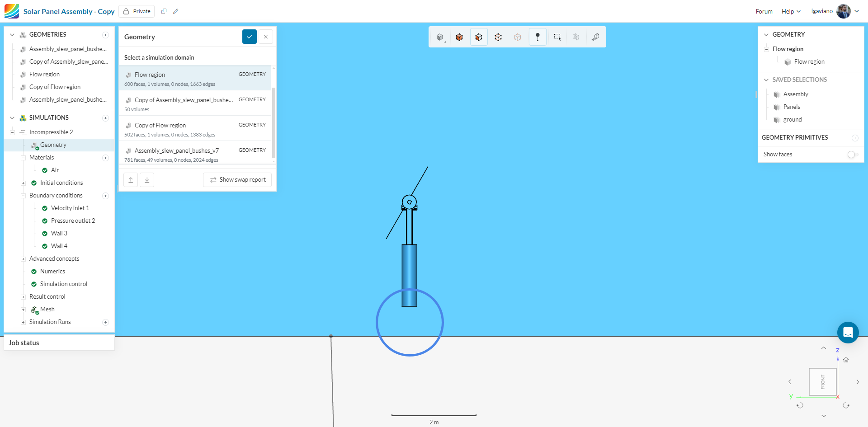Select the Air material
The width and height of the screenshot is (868, 427).
tap(55, 170)
